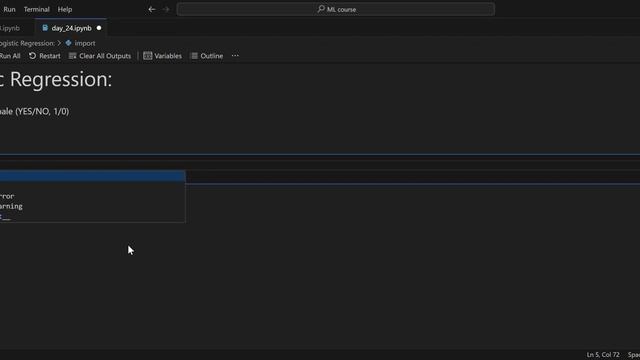Go forward with the right arrow
The width and height of the screenshot is (640, 360).
tap(166, 9)
